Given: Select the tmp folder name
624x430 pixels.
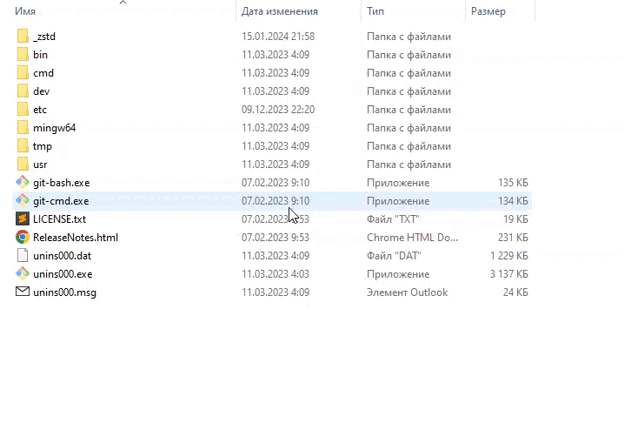Looking at the screenshot, I should pyautogui.click(x=43, y=146).
